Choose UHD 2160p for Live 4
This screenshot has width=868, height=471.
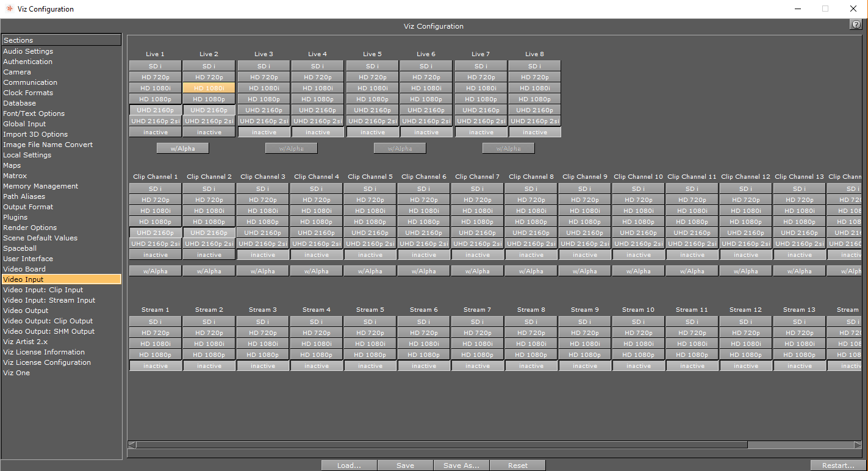click(x=317, y=110)
